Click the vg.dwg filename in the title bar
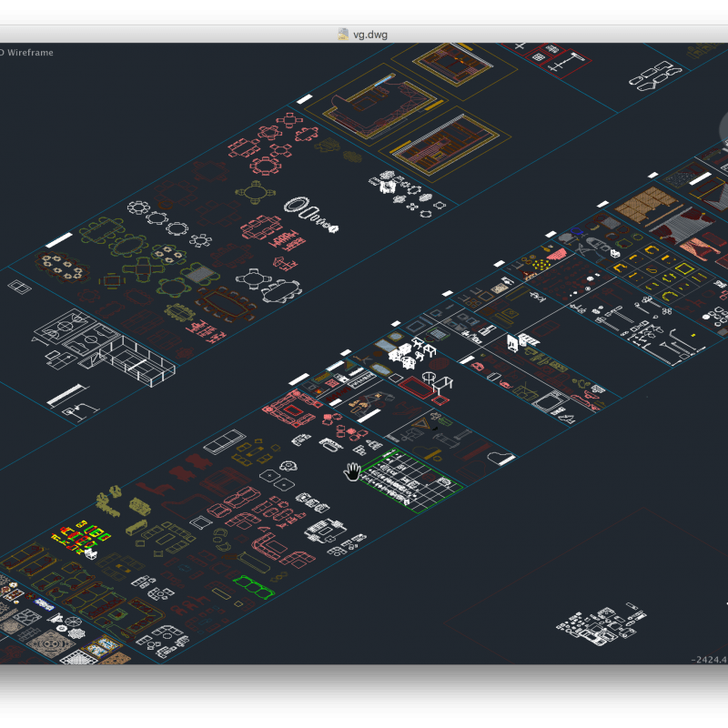 [369, 33]
